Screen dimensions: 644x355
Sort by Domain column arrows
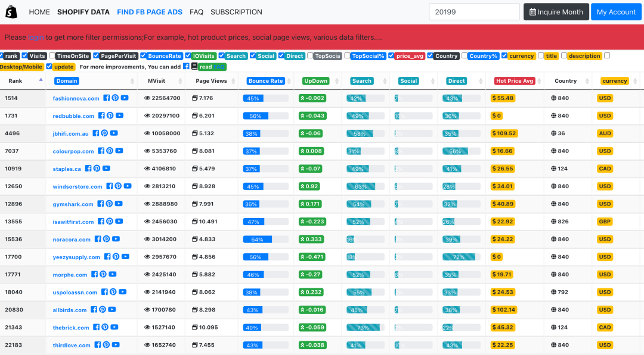coord(132,81)
